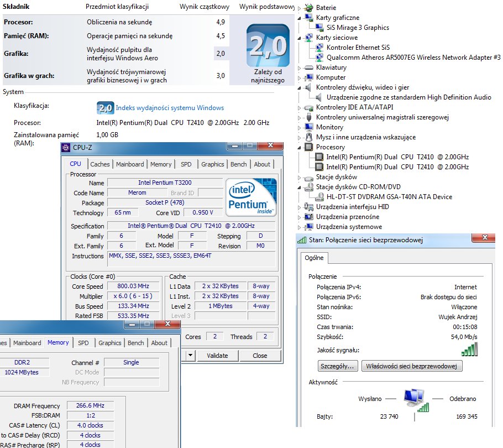
Task: Click the Szybkość value 54,0 Mb/s
Action: tap(464, 337)
